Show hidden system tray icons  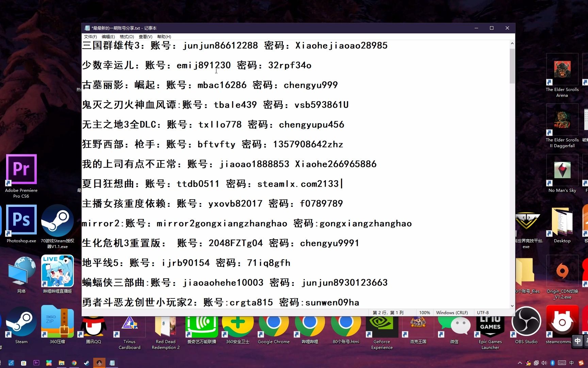(x=520, y=363)
